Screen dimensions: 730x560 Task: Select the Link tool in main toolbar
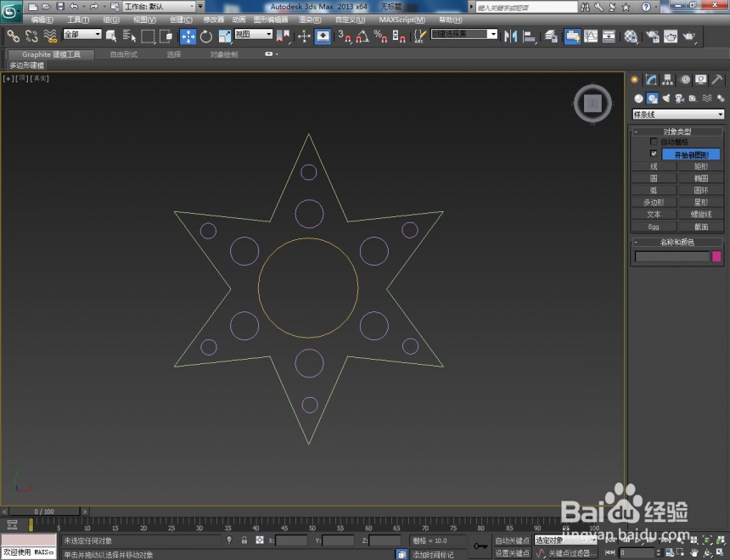13,36
